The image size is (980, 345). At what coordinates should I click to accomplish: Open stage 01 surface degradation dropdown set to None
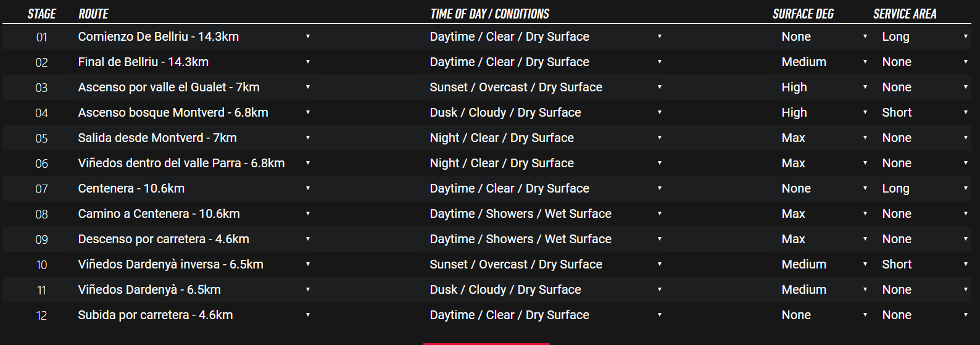(x=824, y=36)
